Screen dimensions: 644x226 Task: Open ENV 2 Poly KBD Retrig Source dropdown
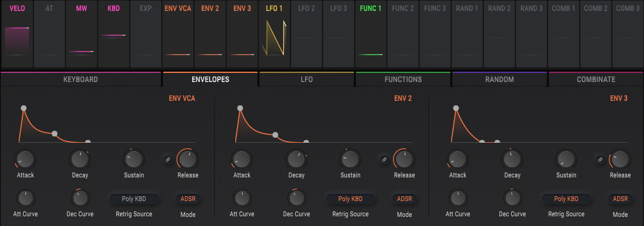351,199
